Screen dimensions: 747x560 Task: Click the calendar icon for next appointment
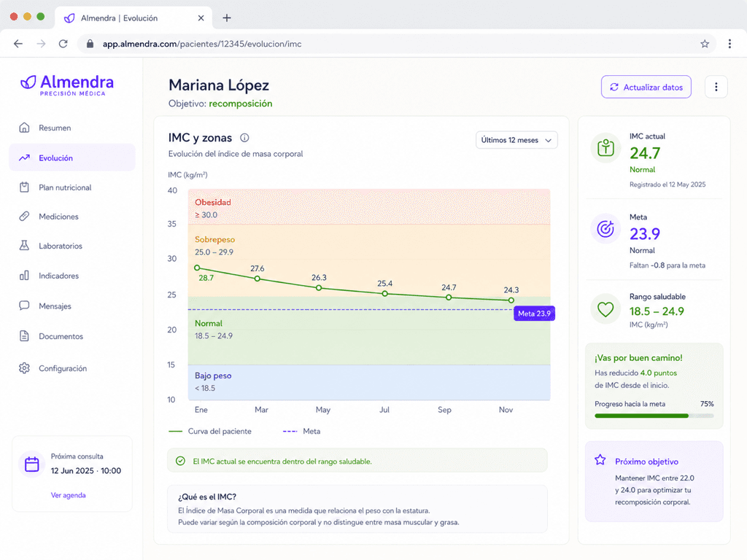tap(32, 464)
